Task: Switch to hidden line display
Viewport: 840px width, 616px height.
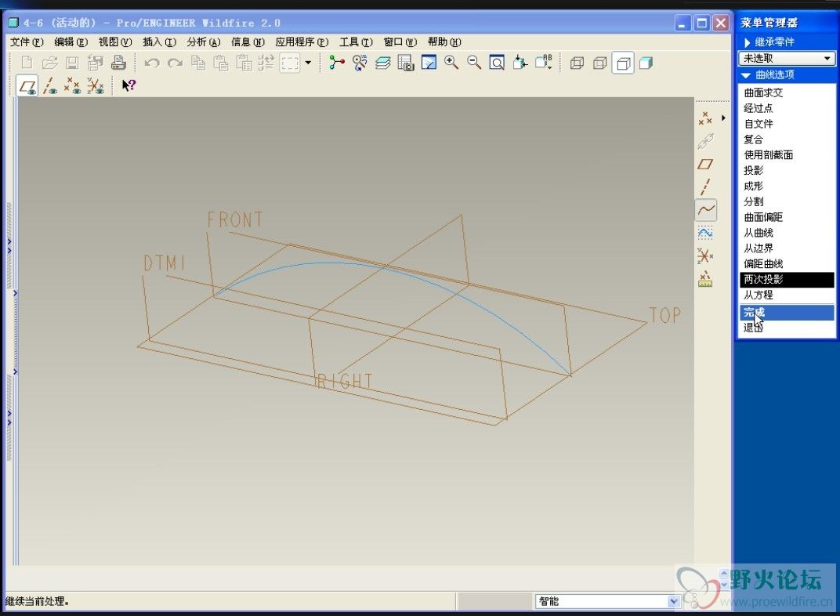Action: coord(600,63)
